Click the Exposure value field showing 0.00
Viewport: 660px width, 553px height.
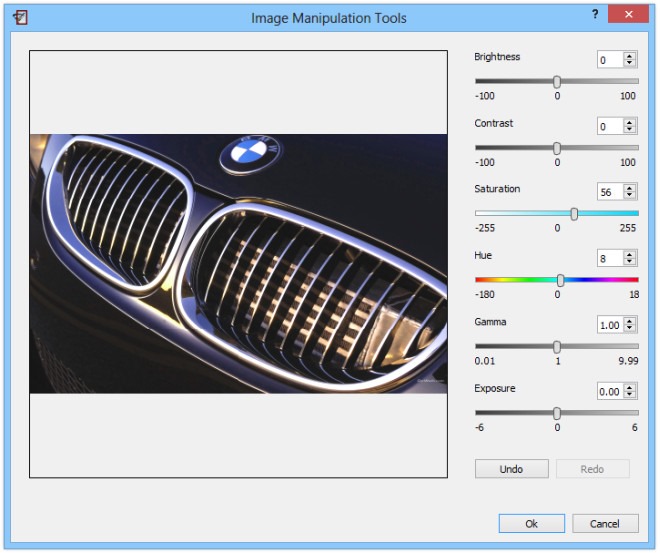tap(610, 391)
